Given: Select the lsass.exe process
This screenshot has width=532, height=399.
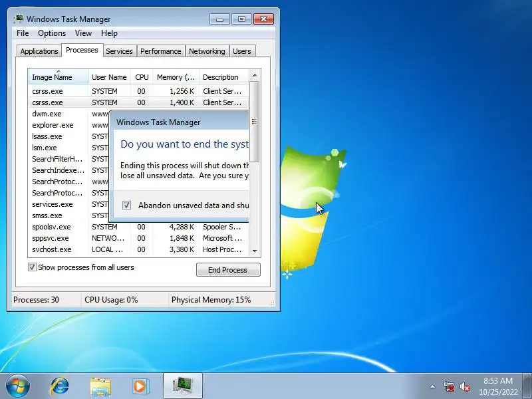Looking at the screenshot, I should 47,136.
